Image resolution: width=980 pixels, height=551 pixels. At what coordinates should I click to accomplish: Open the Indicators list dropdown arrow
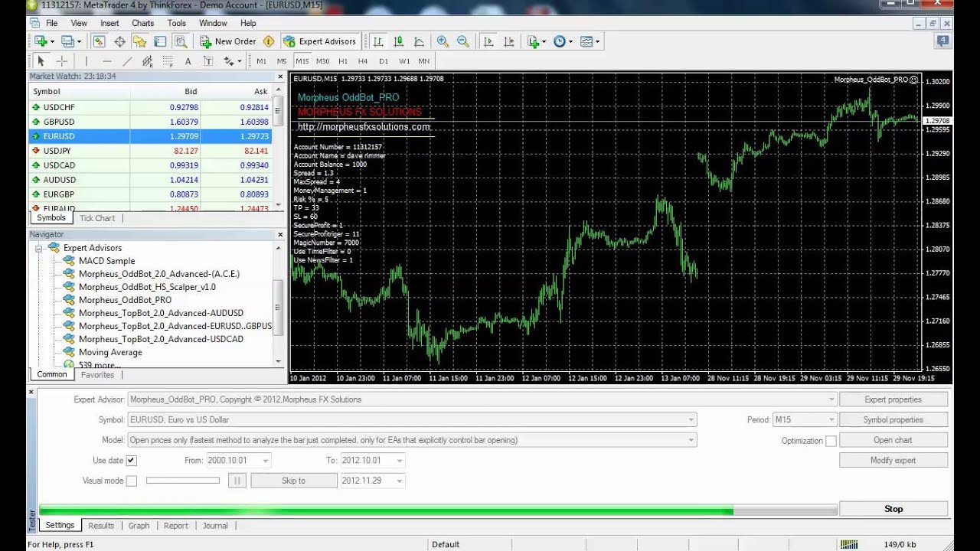544,42
